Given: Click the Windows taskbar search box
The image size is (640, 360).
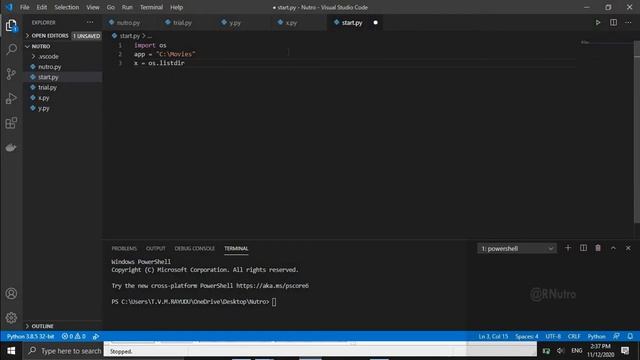Looking at the screenshot, I should click(64, 351).
